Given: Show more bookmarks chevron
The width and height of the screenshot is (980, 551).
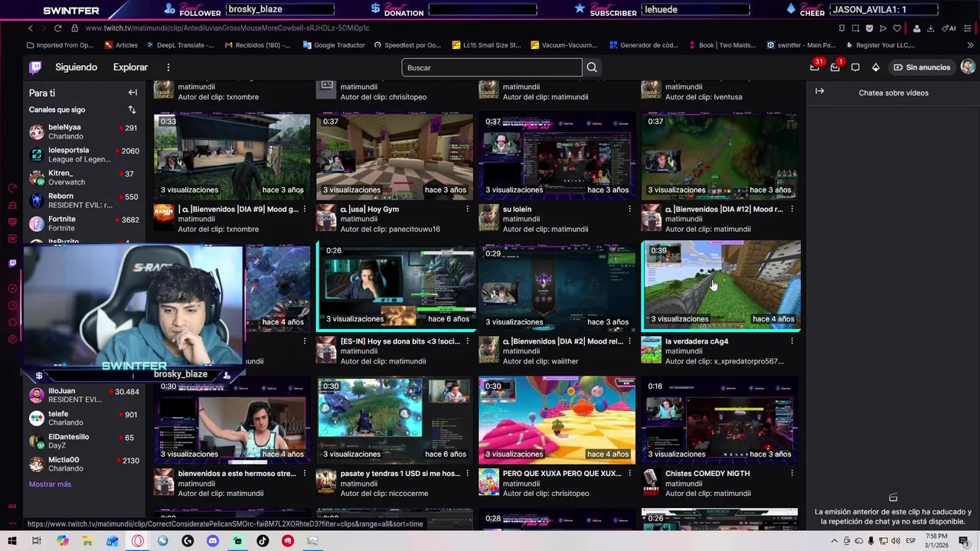Looking at the screenshot, I should click(x=971, y=45).
